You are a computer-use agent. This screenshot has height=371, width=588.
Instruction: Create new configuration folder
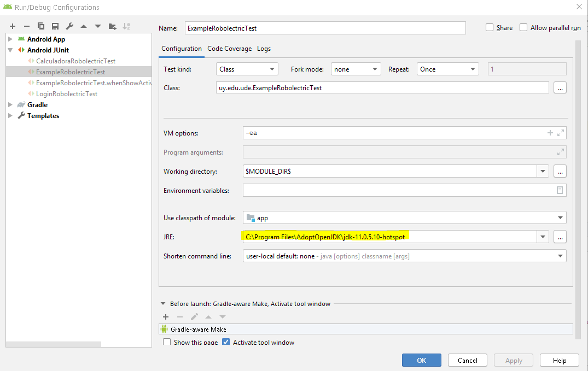coord(112,26)
